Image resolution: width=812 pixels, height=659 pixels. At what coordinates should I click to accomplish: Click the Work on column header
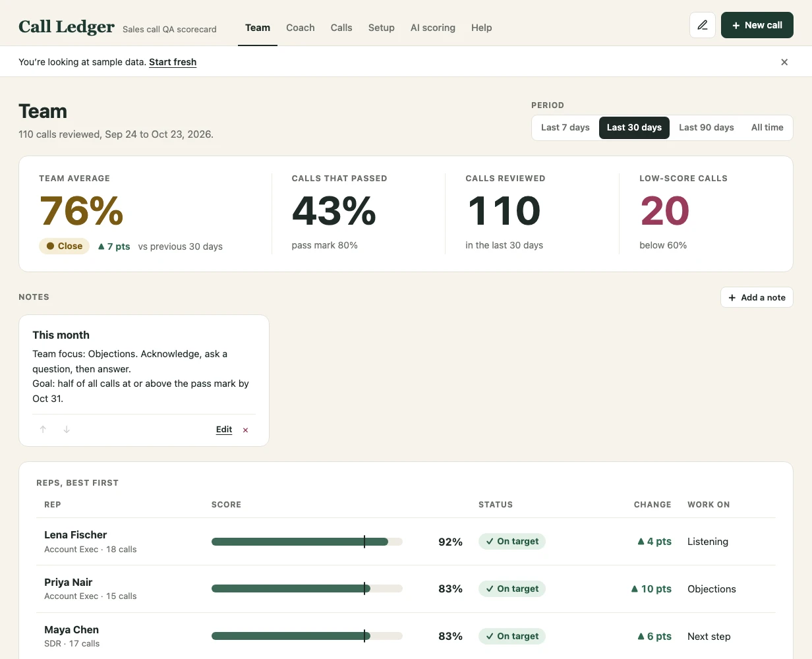click(709, 505)
